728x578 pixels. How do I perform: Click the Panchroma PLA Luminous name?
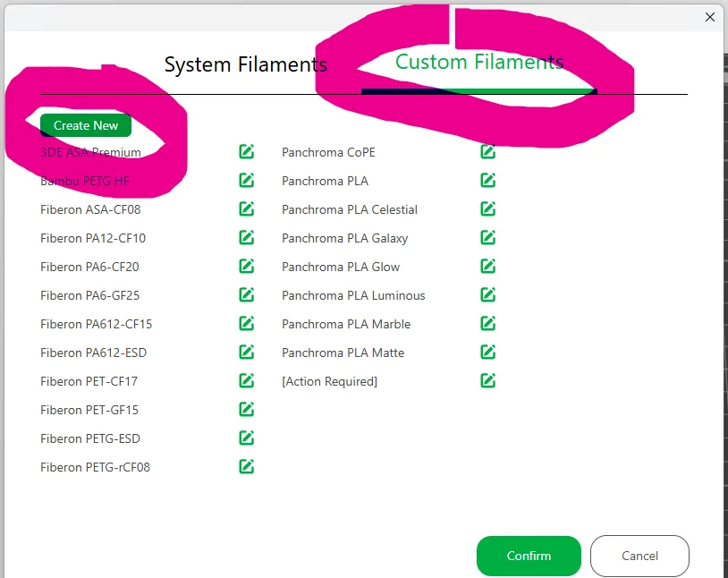(x=353, y=295)
